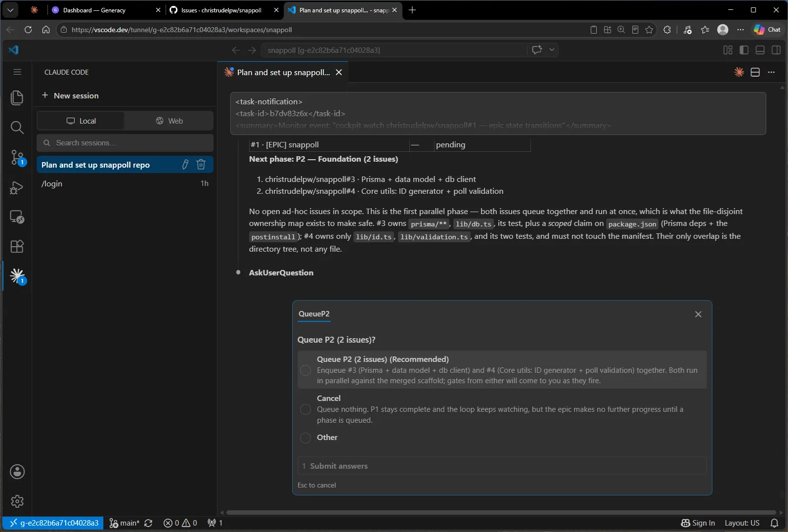
Task: Reload the browser page
Action: click(x=28, y=30)
